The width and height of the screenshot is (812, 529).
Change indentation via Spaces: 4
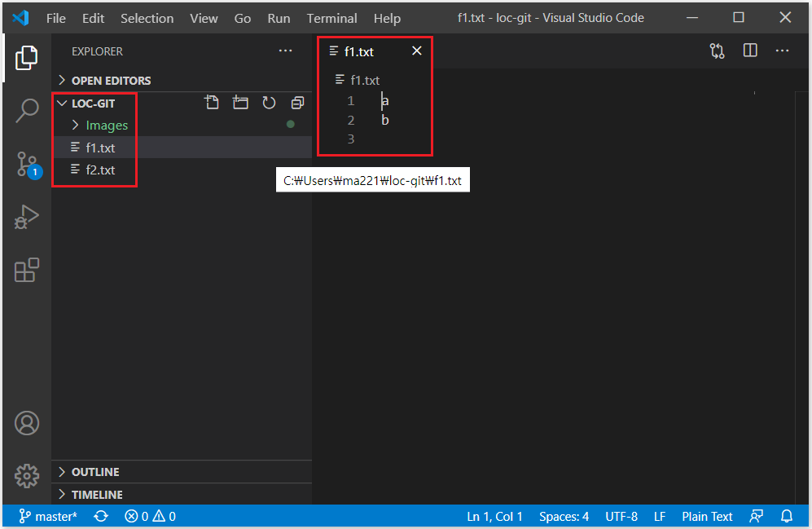[x=564, y=516]
